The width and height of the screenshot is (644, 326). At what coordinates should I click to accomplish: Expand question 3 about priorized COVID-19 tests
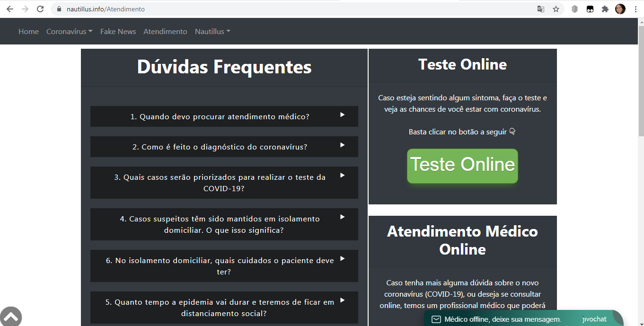224,183
